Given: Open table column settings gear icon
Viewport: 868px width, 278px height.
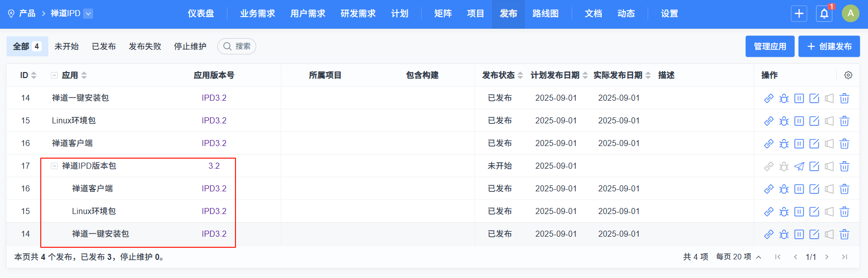Looking at the screenshot, I should [x=848, y=75].
